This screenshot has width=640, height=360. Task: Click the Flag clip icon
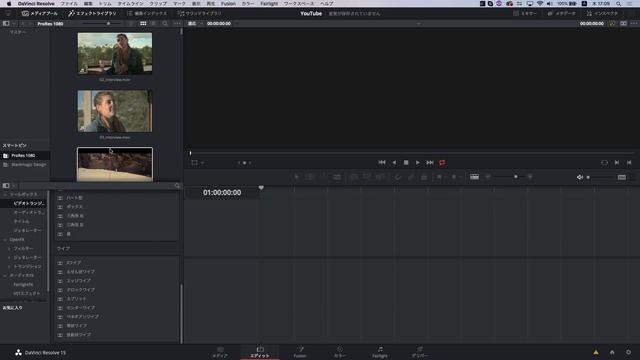[440, 177]
